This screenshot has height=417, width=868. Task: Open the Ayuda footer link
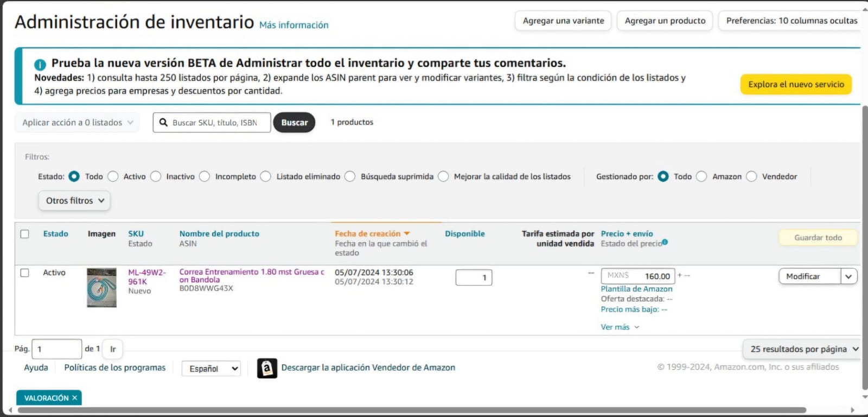pyautogui.click(x=36, y=368)
